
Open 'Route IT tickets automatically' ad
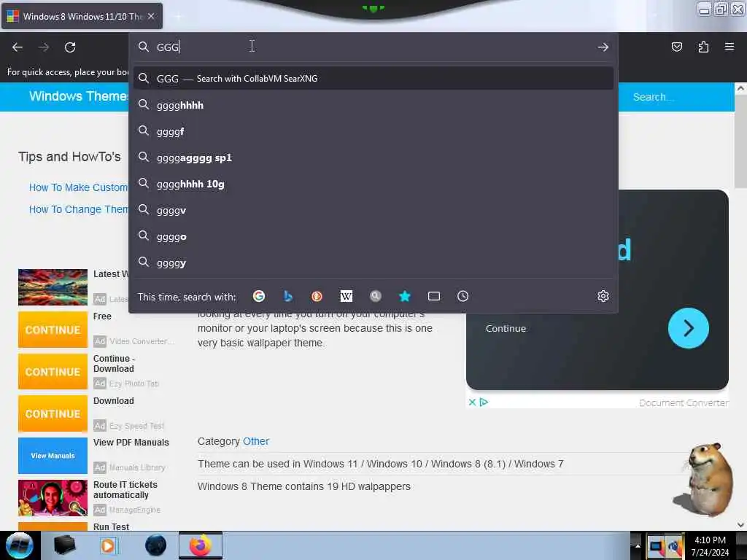125,489
